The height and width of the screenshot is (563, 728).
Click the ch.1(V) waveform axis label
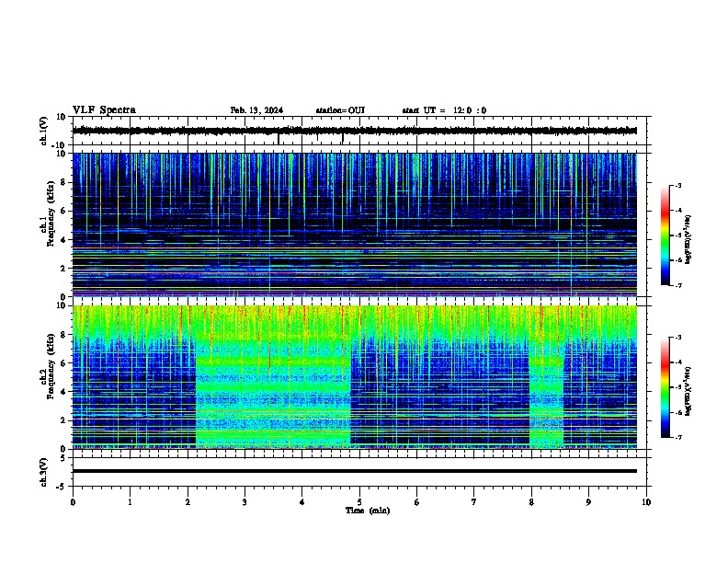[x=43, y=131]
